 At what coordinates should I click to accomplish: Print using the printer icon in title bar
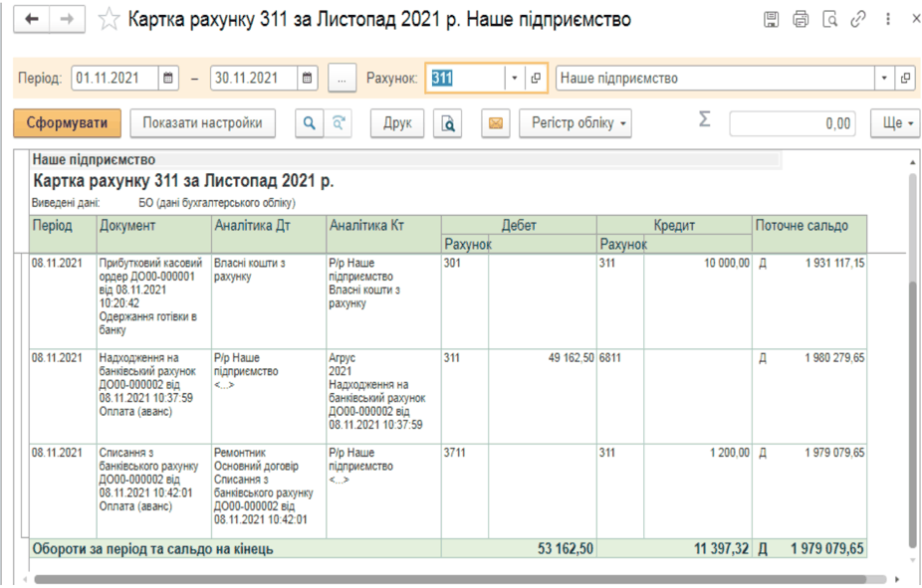pos(801,19)
